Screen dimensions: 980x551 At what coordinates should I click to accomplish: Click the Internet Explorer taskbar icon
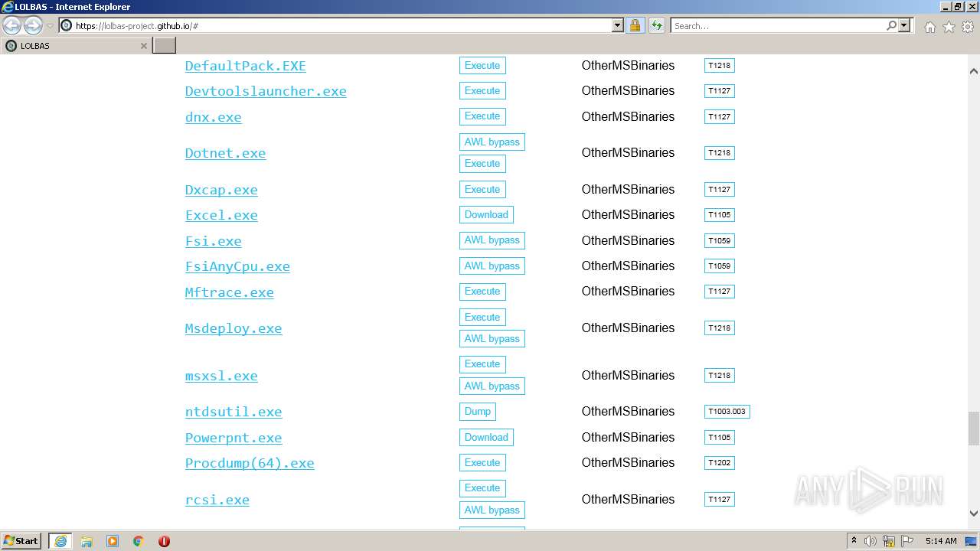[x=60, y=541]
